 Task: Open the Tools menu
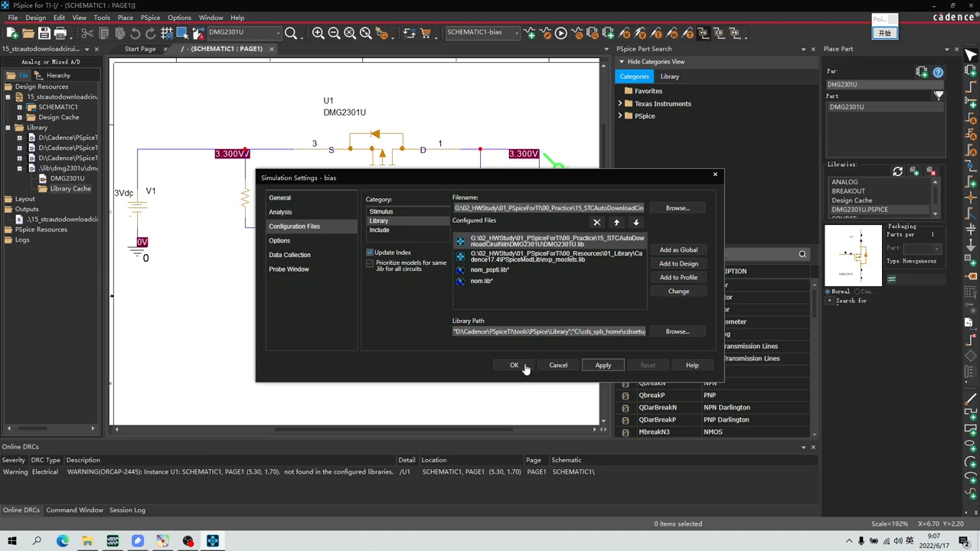click(x=102, y=18)
